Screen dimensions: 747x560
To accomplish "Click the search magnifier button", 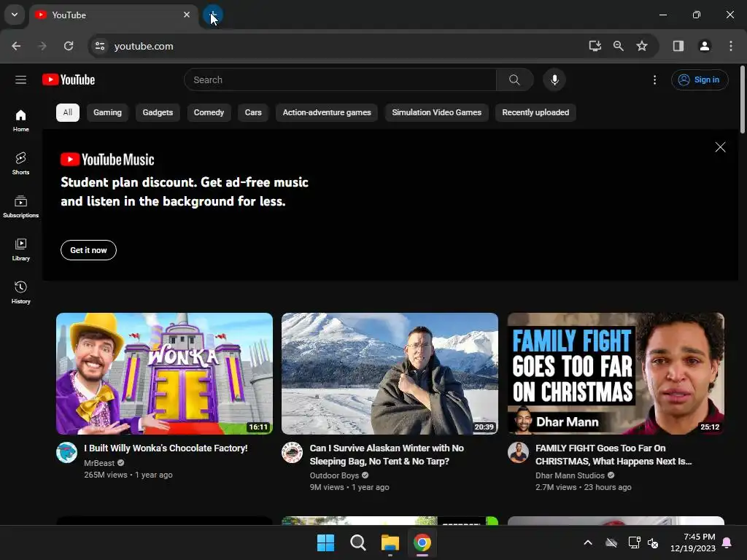I will (x=514, y=79).
